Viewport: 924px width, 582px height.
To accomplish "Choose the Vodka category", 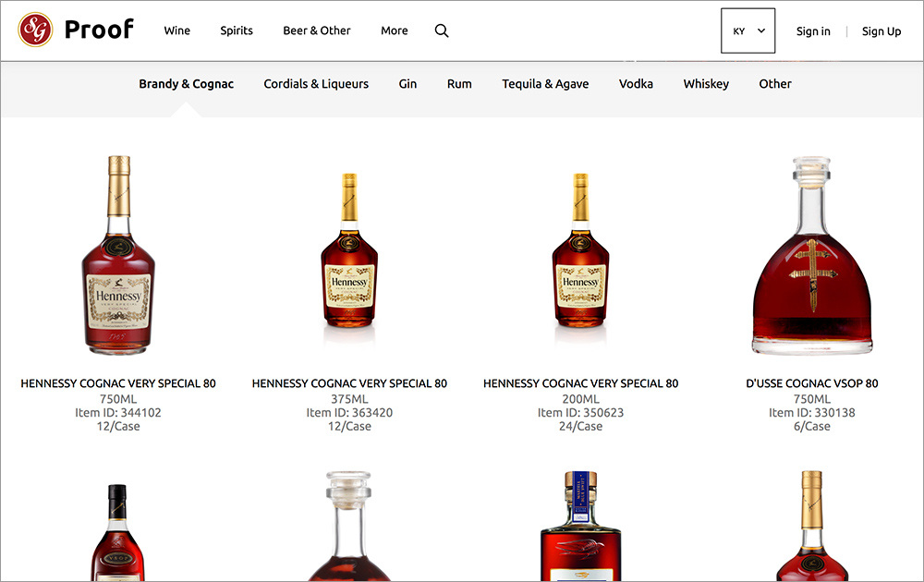I will pyautogui.click(x=636, y=84).
